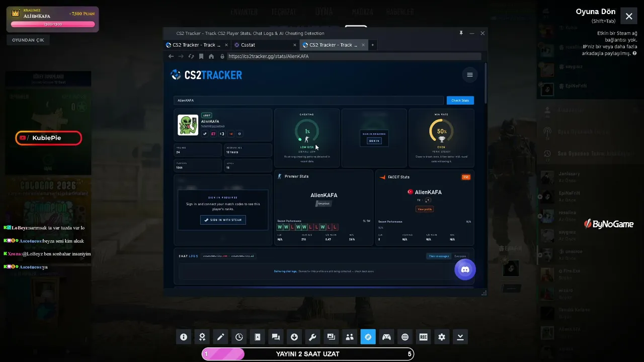This screenshot has width=644, height=362.
Task: Close the Csstat browser tab
Action: 295,45
